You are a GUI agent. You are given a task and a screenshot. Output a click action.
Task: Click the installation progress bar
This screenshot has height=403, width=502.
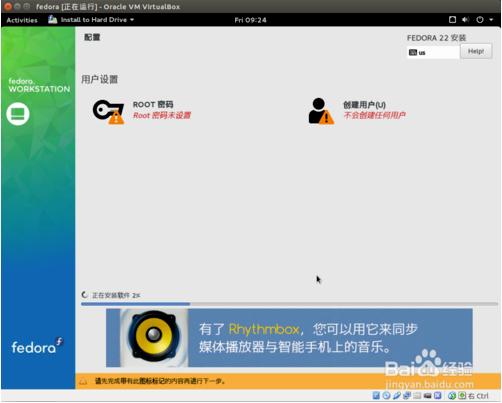click(x=289, y=304)
